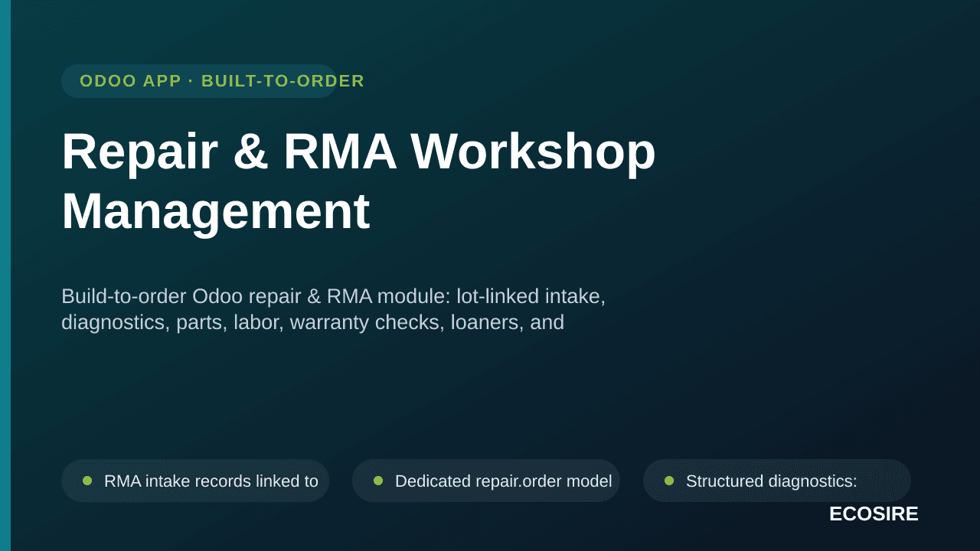Click the "RMA intake records linked to" pill

point(195,481)
